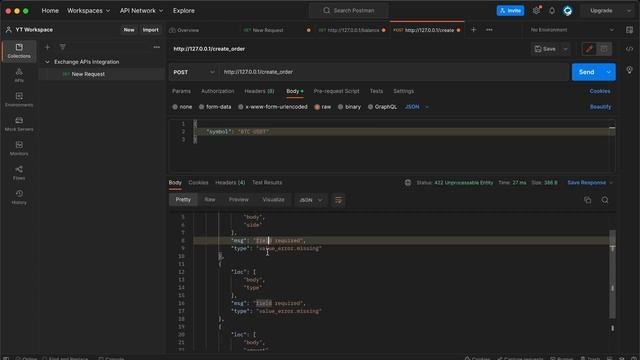This screenshot has height=360, width=640.
Task: Select the GraphQL body type
Action: [382, 107]
